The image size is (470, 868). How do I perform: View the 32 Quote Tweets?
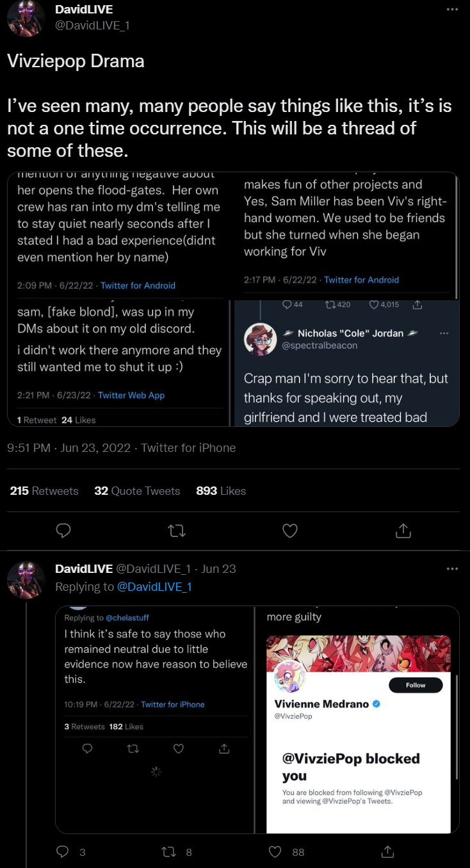(137, 491)
